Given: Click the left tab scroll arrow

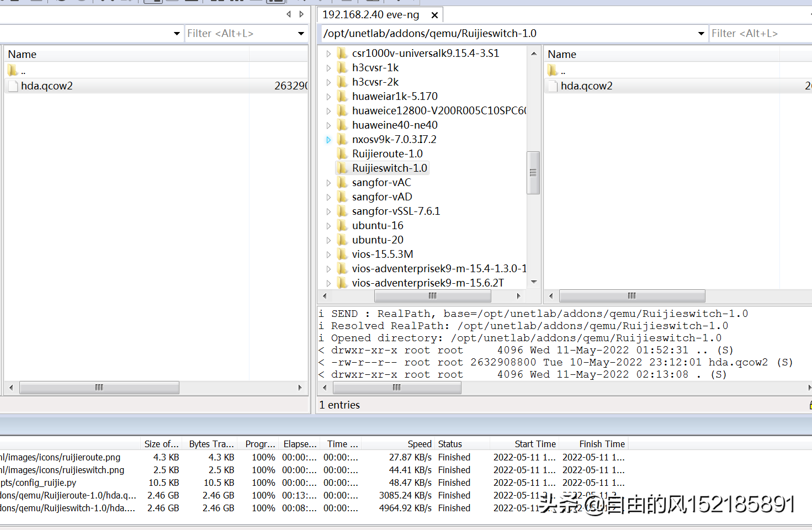Looking at the screenshot, I should pyautogui.click(x=289, y=14).
